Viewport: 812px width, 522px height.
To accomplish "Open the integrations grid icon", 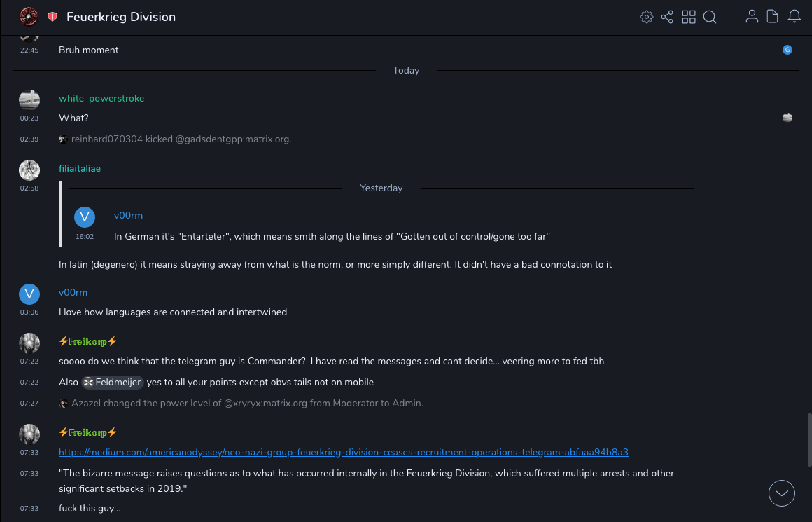I will tap(689, 17).
